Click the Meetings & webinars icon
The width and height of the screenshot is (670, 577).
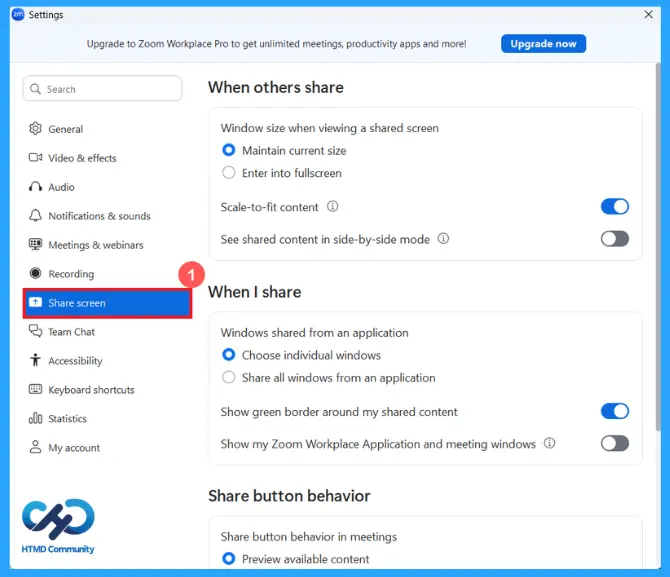(x=35, y=244)
